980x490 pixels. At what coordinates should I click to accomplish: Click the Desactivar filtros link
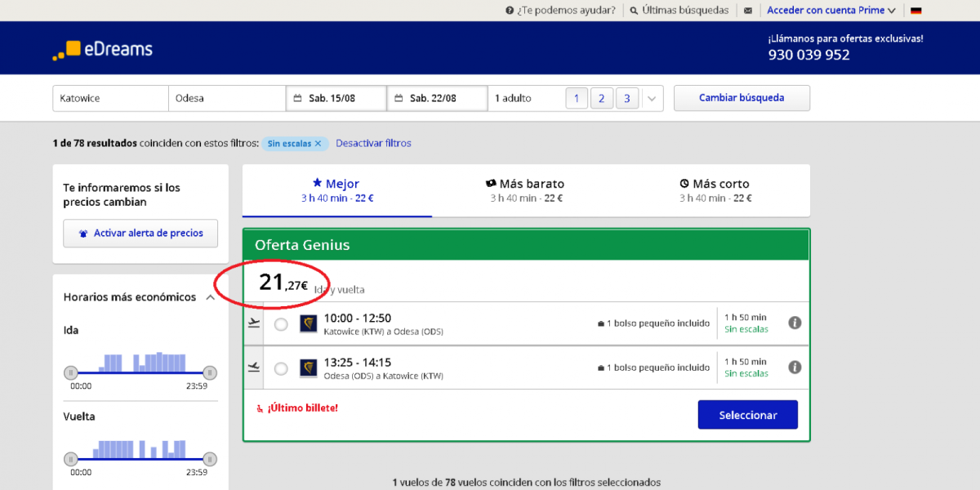pos(373,144)
